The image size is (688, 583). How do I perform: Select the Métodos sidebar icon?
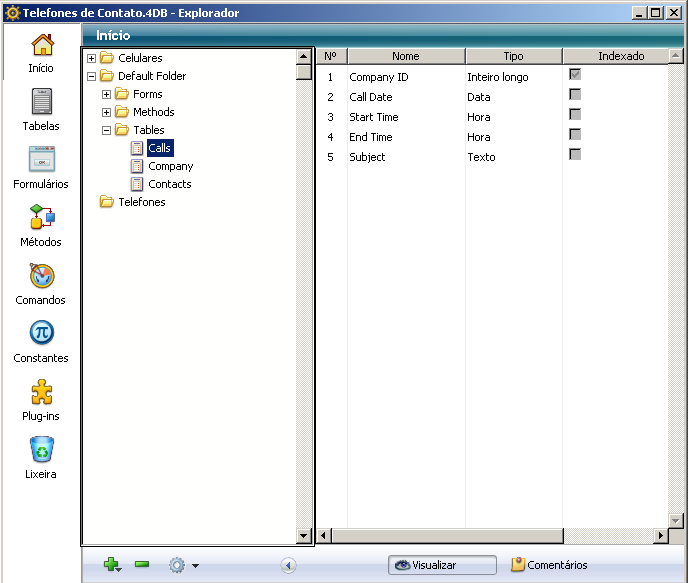[x=41, y=218]
